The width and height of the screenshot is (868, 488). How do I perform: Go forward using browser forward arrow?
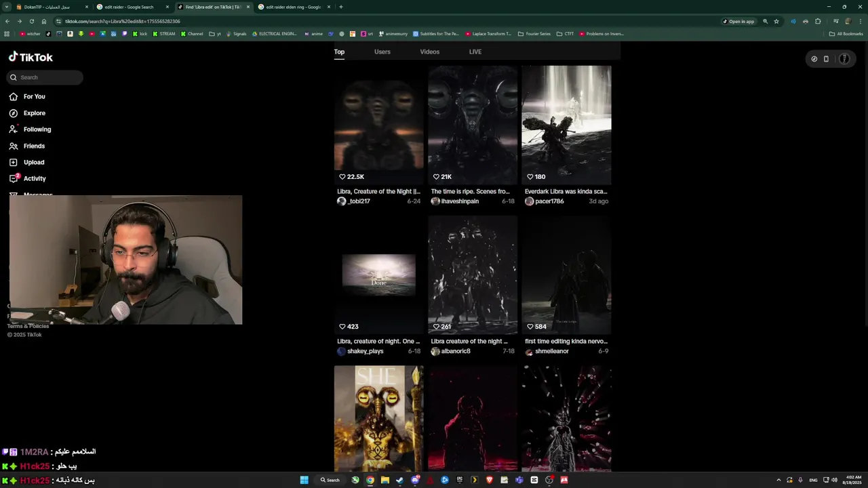click(x=19, y=21)
